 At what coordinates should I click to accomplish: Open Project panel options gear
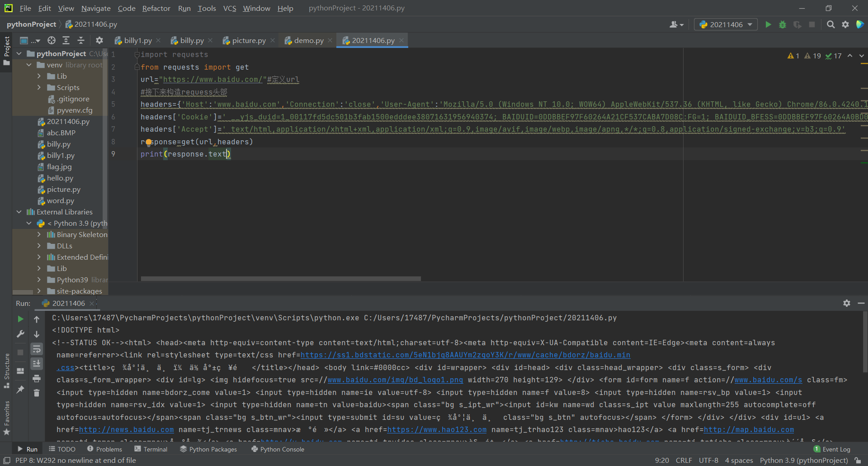pyautogui.click(x=99, y=40)
